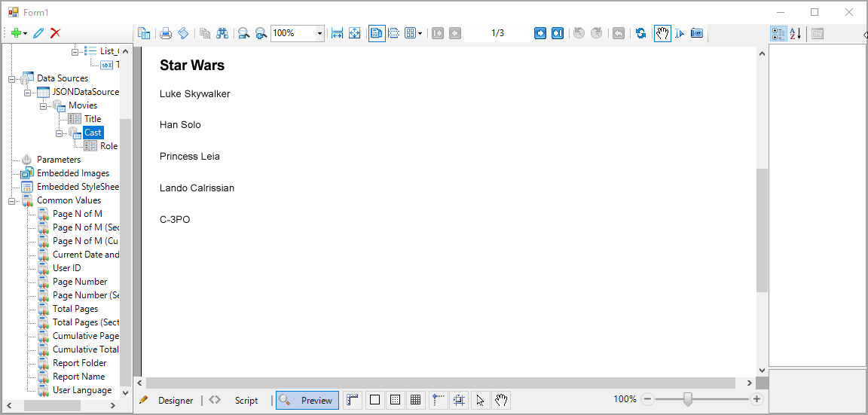Image resolution: width=868 pixels, height=415 pixels.
Task: Toggle snap to grid icon
Action: [459, 400]
